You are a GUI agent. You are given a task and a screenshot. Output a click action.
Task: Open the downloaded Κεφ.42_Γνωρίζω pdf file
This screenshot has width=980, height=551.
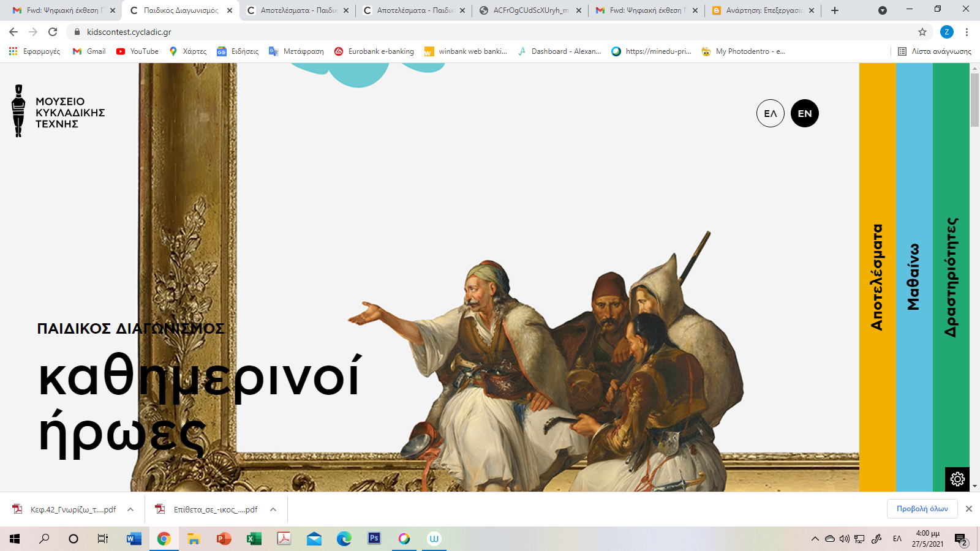point(65,509)
